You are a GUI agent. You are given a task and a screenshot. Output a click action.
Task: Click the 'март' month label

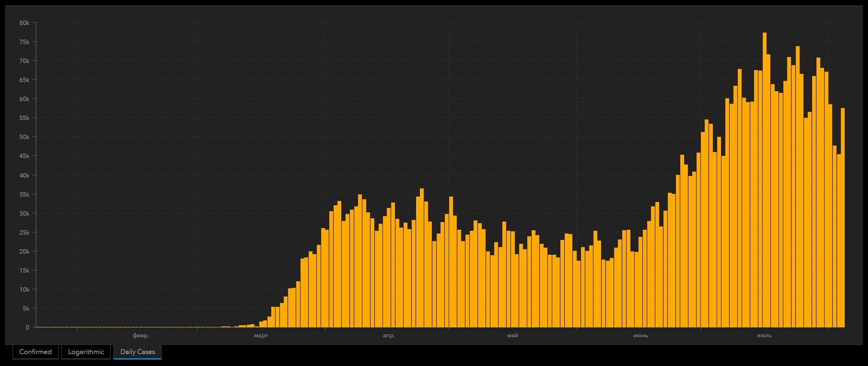click(x=261, y=336)
